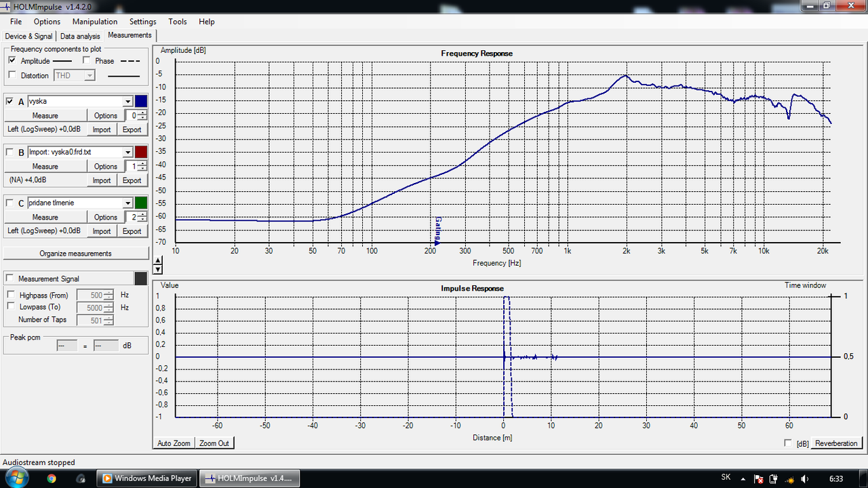Uncheck the Amplitude checkbox
Screen dimensions: 868x488
pyautogui.click(x=12, y=60)
